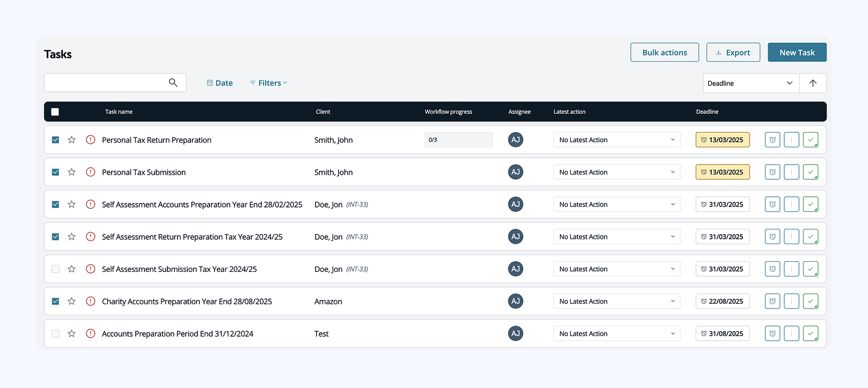
Task: Open alarm reminder for Personal Tax Submission row
Action: (772, 172)
